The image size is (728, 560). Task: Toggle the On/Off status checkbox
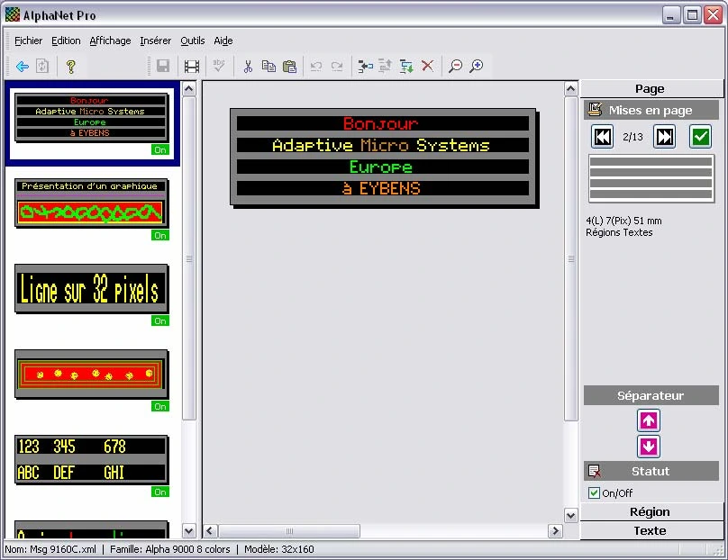click(594, 492)
